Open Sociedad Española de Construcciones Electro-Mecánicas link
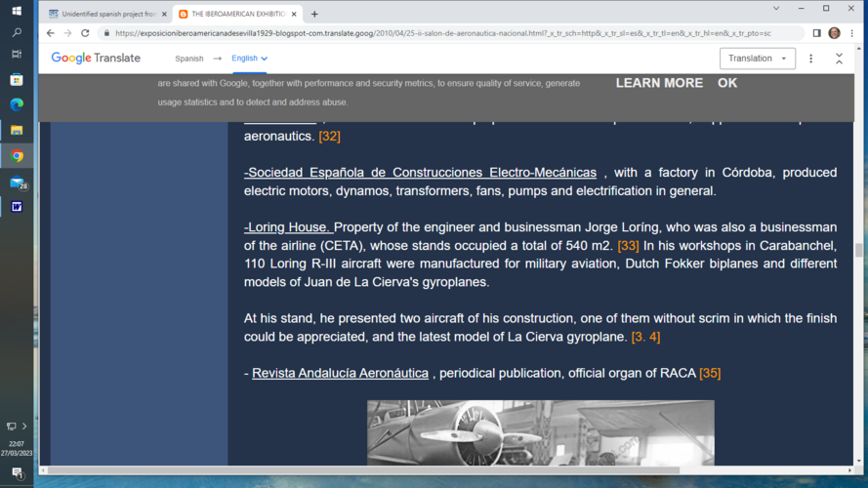868x488 pixels. click(x=420, y=173)
